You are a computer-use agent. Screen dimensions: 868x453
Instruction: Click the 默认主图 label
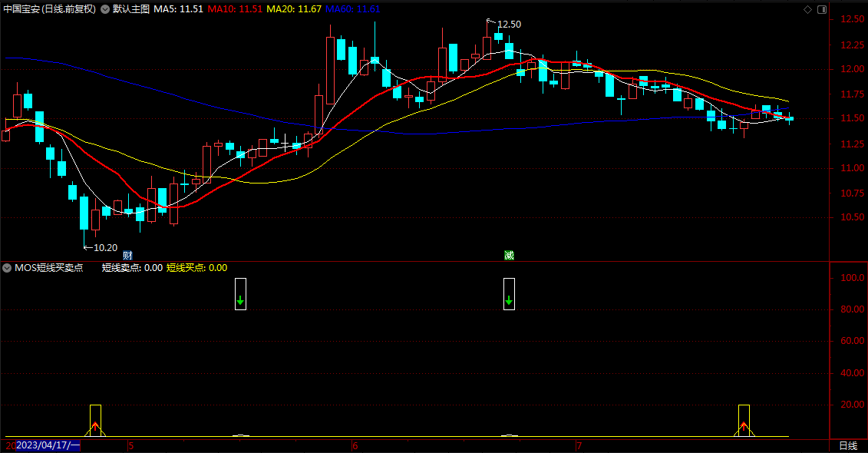(131, 9)
